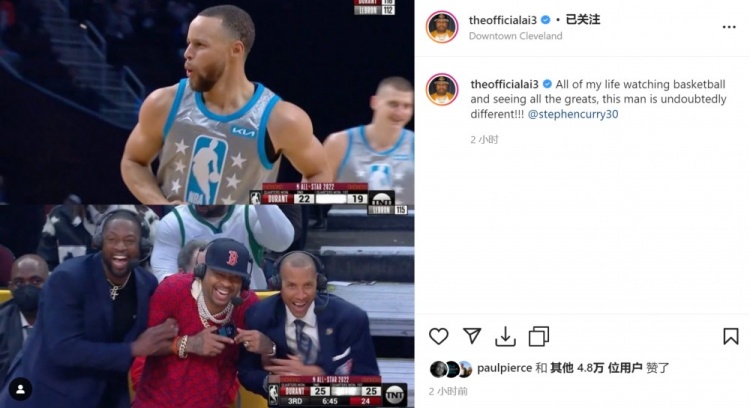Share post via paper plane icon
750x408 pixels.
472,336
